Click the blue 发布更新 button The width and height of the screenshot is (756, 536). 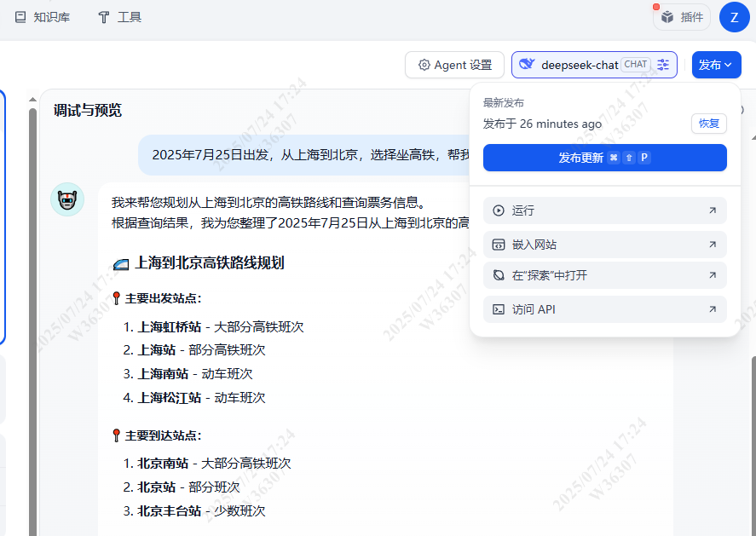(604, 158)
